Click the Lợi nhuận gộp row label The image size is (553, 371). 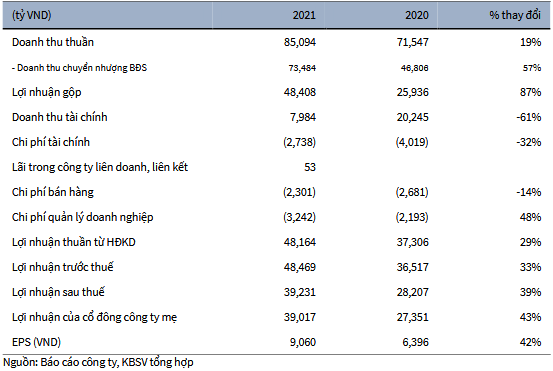(47, 92)
